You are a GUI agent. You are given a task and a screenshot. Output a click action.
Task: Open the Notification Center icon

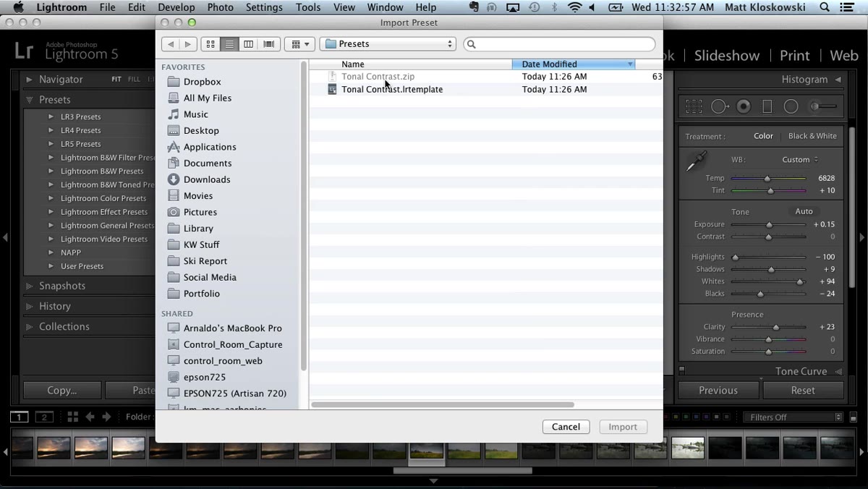coord(848,7)
